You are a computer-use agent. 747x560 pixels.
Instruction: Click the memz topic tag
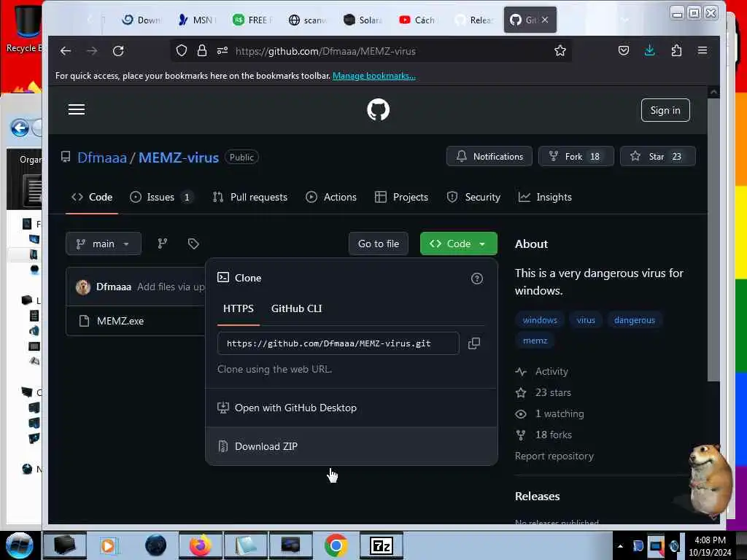click(535, 341)
